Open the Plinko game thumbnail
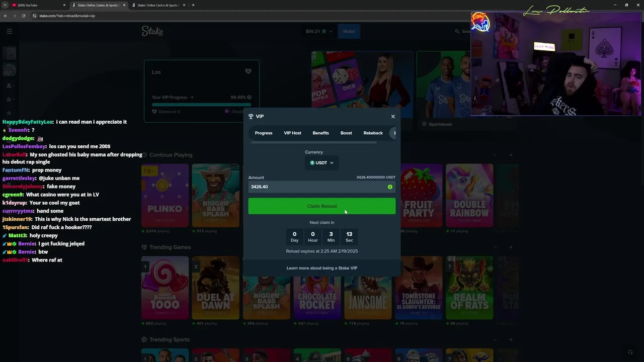The width and height of the screenshot is (644, 362). pos(165,195)
